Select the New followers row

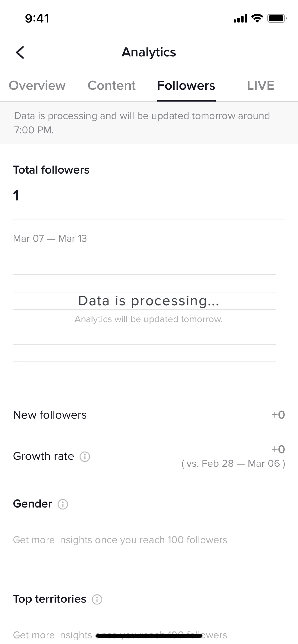(149, 415)
